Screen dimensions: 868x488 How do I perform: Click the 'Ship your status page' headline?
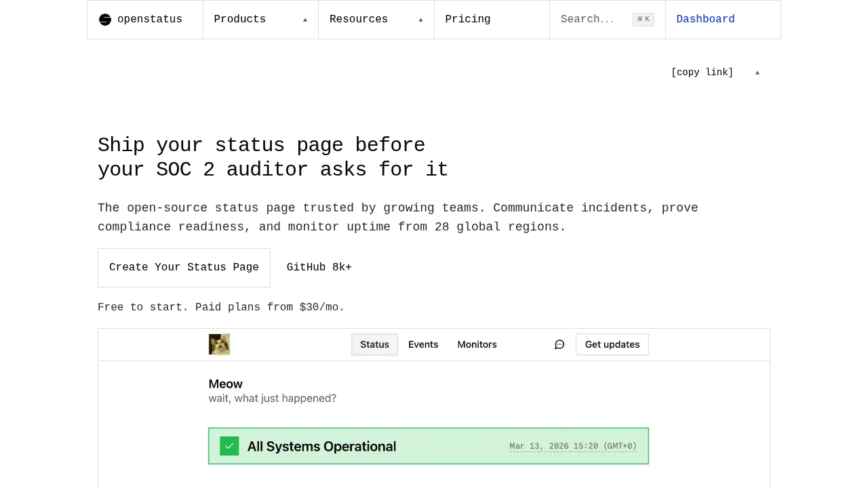[x=273, y=157]
